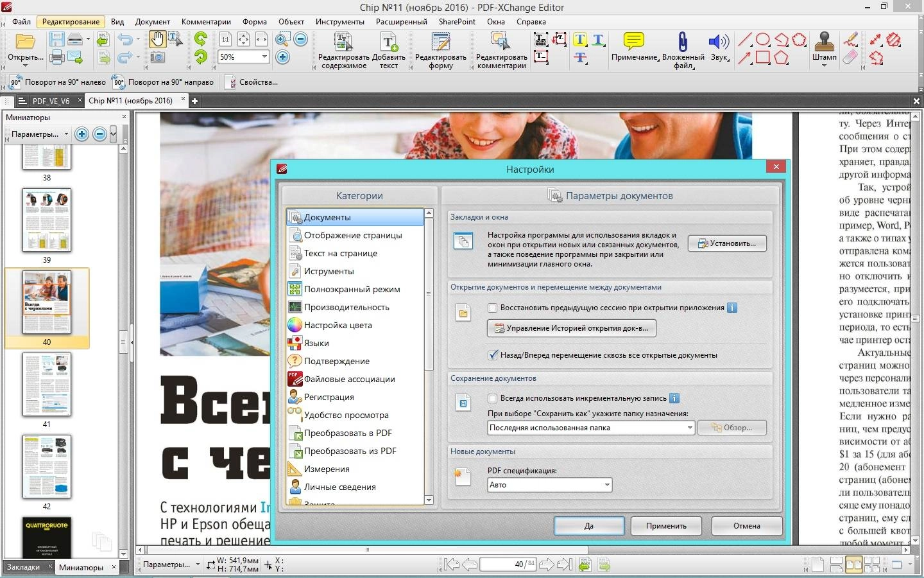
Task: Open the Справка menu
Action: pos(531,22)
